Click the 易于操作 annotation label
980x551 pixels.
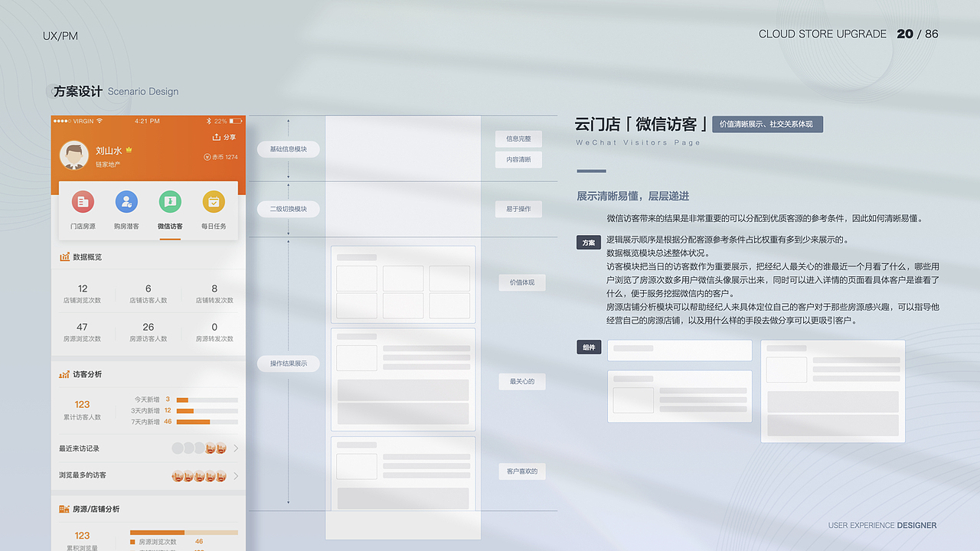[518, 208]
